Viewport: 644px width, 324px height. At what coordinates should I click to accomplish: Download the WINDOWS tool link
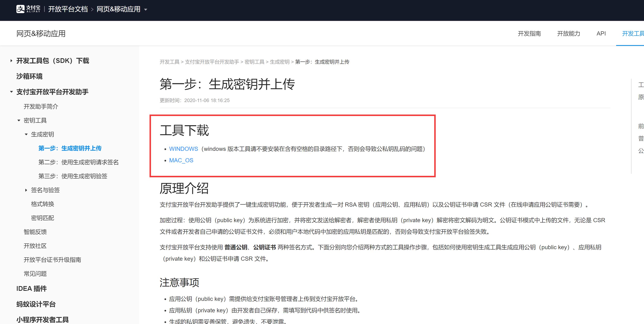(184, 149)
